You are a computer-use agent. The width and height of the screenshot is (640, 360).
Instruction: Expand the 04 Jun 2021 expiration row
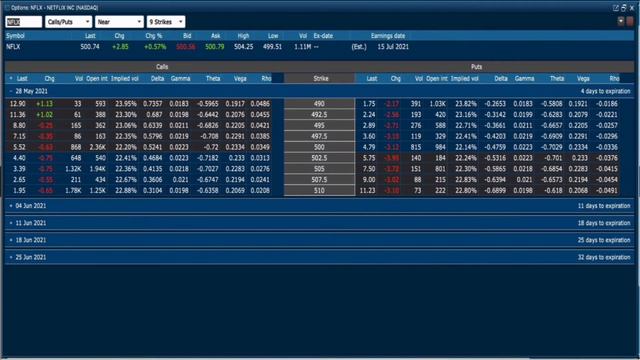[x=11, y=206]
